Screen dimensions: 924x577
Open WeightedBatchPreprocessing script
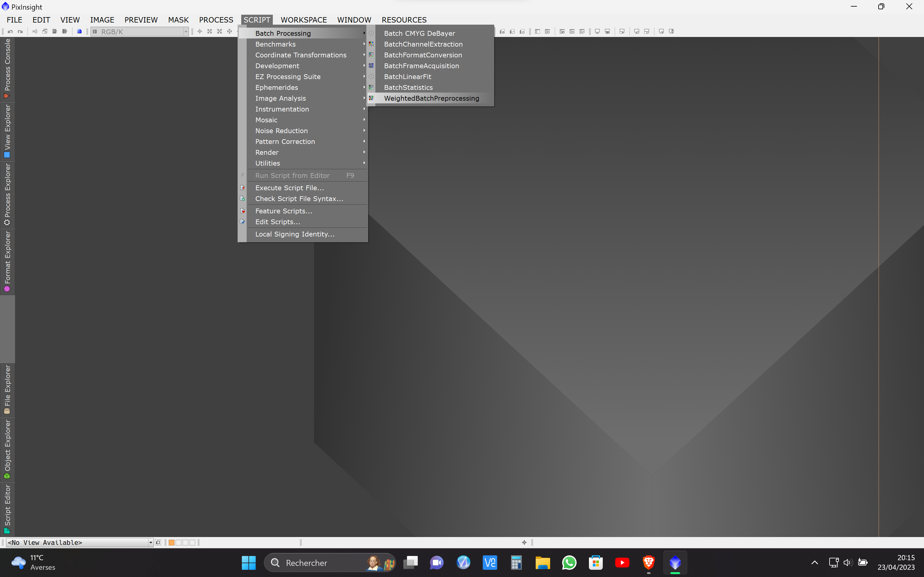pos(431,98)
